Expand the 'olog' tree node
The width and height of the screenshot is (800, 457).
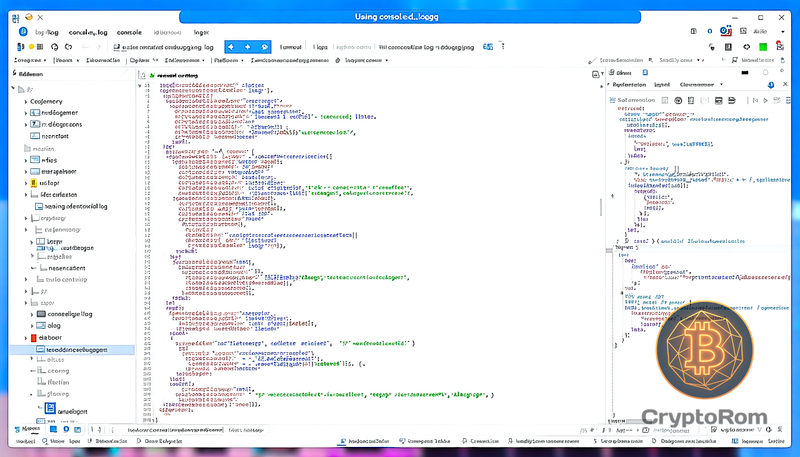pyautogui.click(x=32, y=326)
